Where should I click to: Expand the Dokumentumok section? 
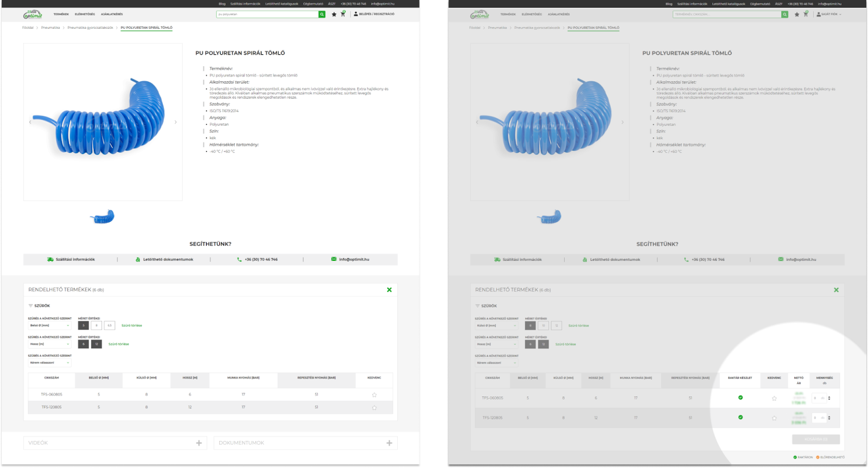click(305, 443)
